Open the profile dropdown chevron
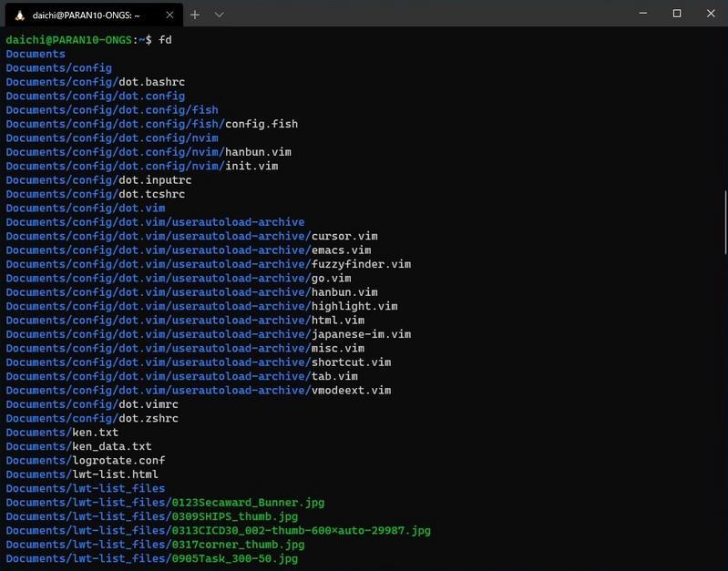The width and height of the screenshot is (728, 571). click(220, 15)
